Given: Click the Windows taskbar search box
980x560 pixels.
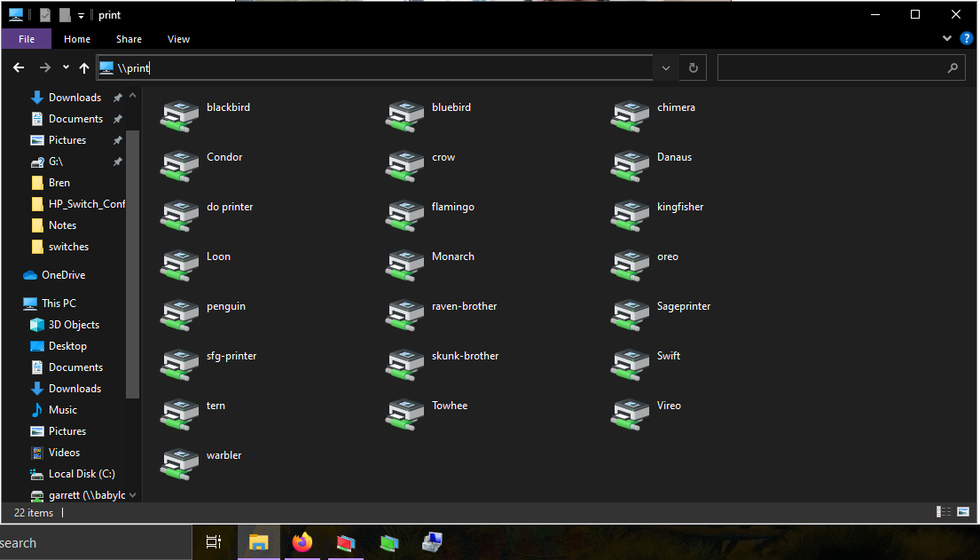Looking at the screenshot, I should click(x=96, y=542).
